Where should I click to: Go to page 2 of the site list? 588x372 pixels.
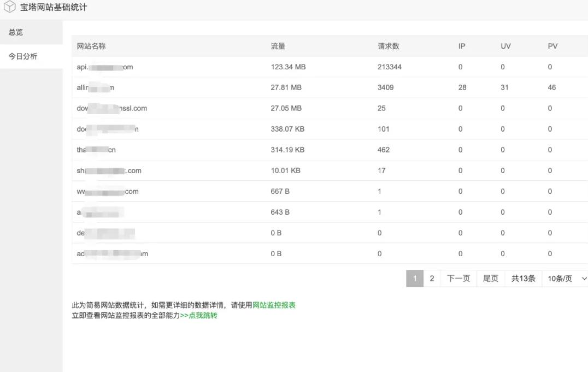[431, 278]
